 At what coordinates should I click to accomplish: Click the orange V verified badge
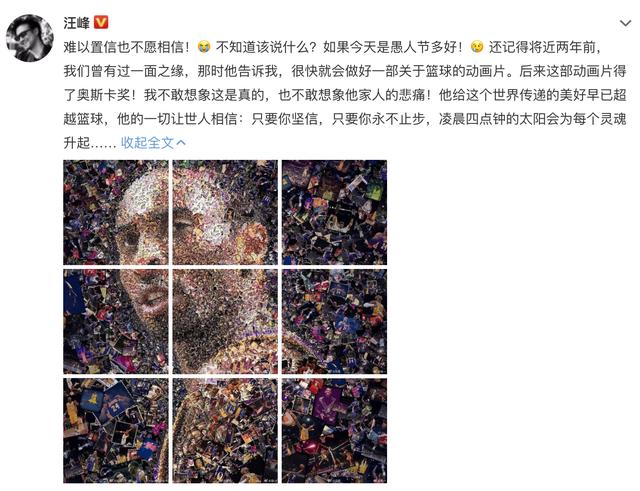(101, 22)
